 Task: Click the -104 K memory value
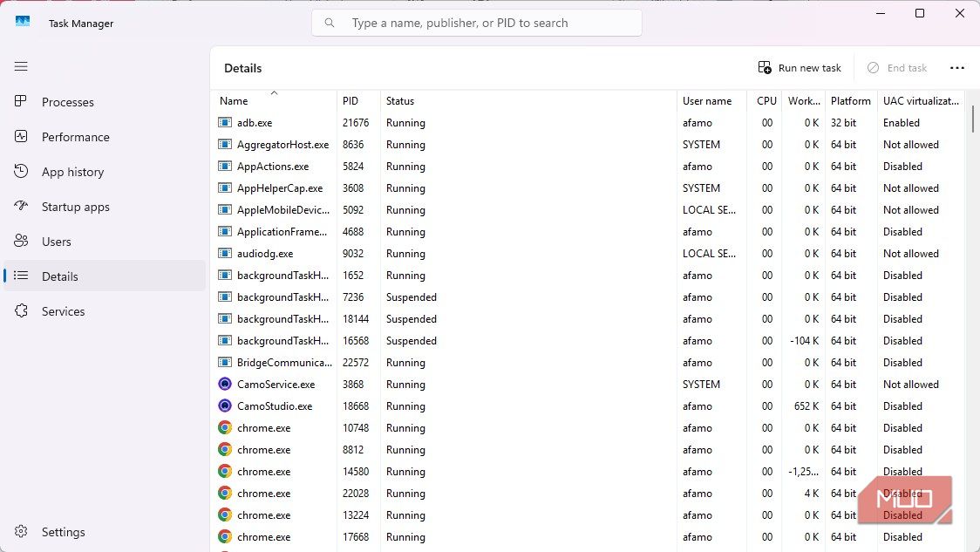pos(804,341)
